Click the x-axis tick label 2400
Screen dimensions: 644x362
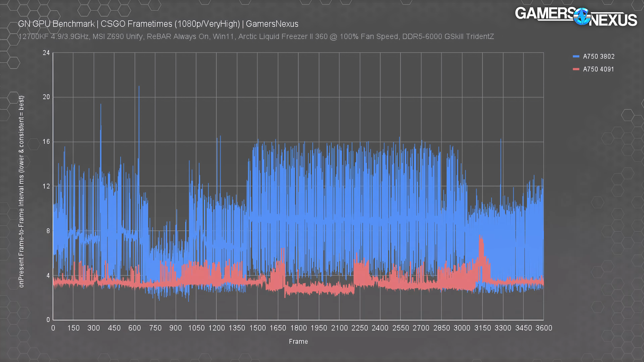point(380,328)
